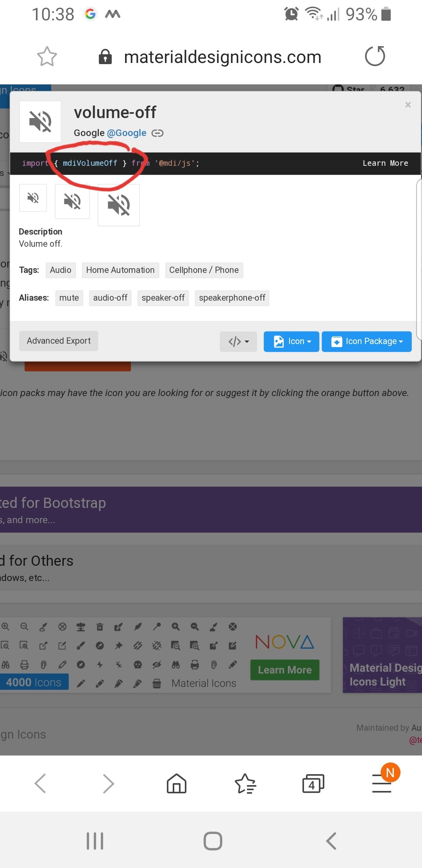Expand the code snippet dropdown

coord(238,342)
